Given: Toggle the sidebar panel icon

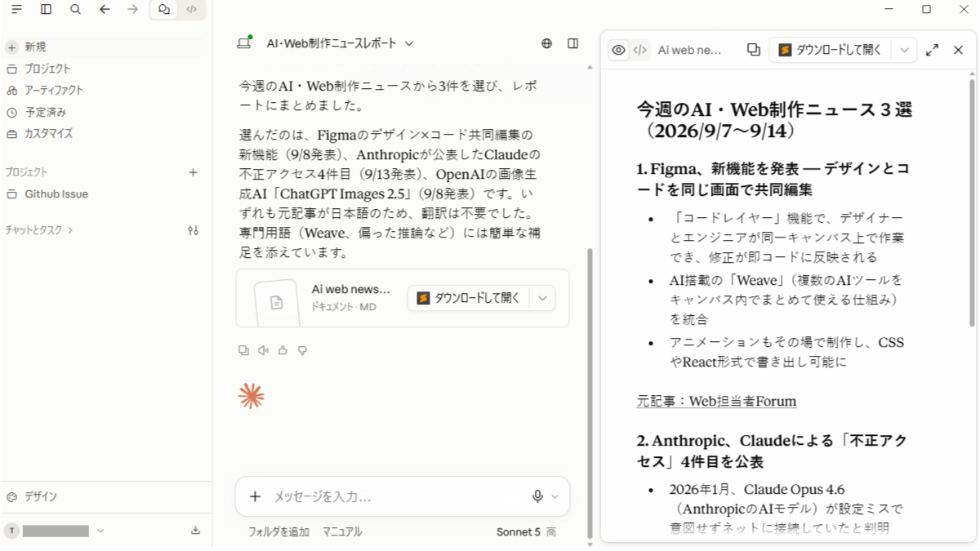Looking at the screenshot, I should 46,9.
